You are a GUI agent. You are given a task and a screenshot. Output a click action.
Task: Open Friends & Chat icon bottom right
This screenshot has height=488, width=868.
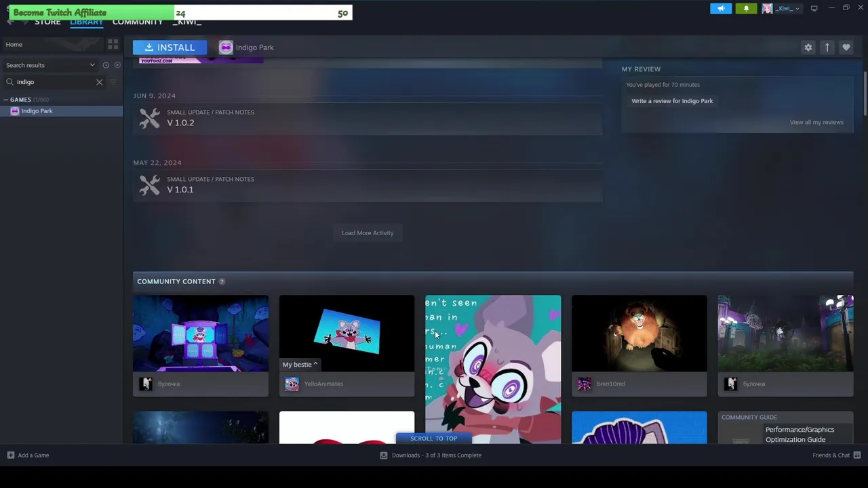(857, 455)
